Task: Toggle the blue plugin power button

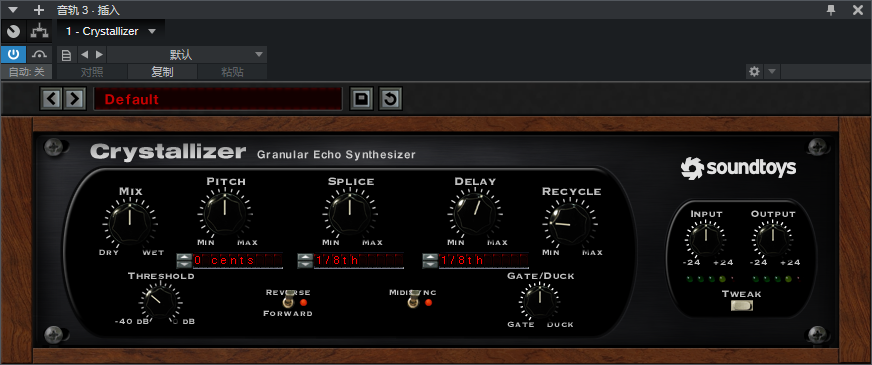Action: tap(13, 55)
